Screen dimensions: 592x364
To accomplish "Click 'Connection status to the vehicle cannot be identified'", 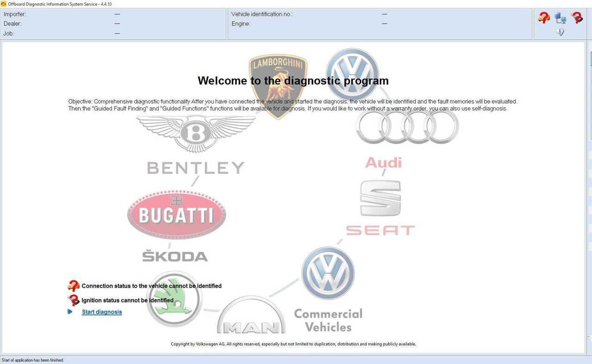I will click(x=152, y=286).
